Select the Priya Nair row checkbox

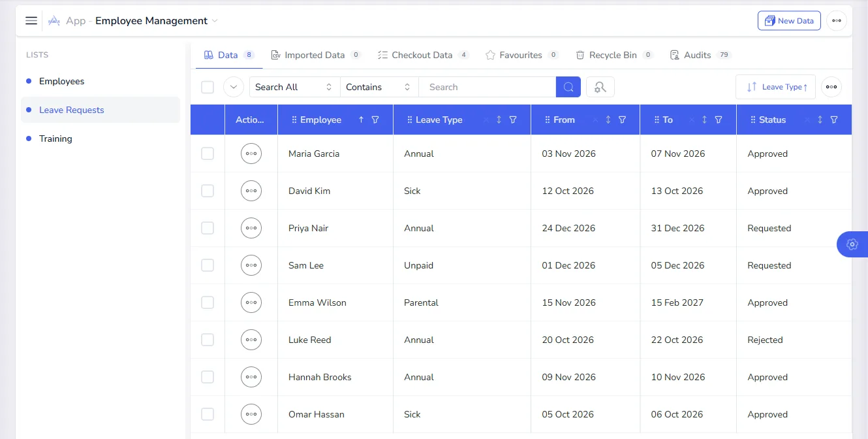click(x=208, y=228)
